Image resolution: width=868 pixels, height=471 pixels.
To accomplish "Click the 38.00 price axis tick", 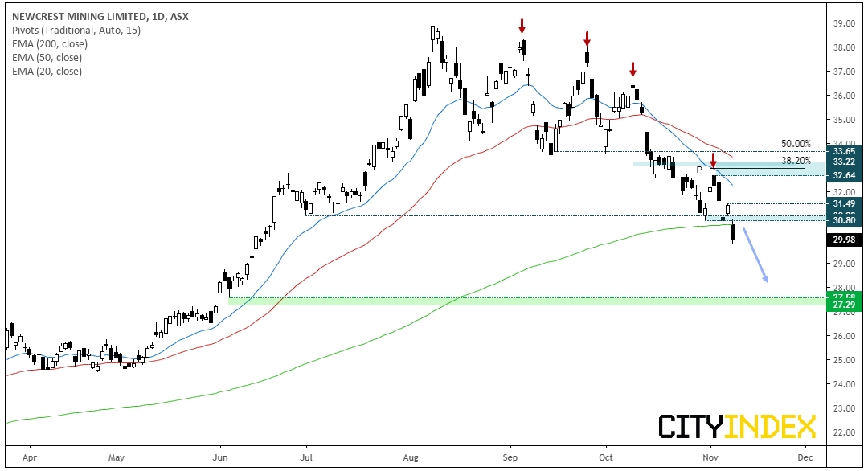I will pos(844,47).
